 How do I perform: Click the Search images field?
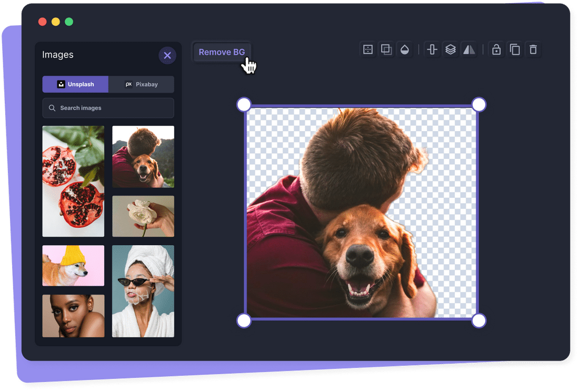(x=108, y=108)
